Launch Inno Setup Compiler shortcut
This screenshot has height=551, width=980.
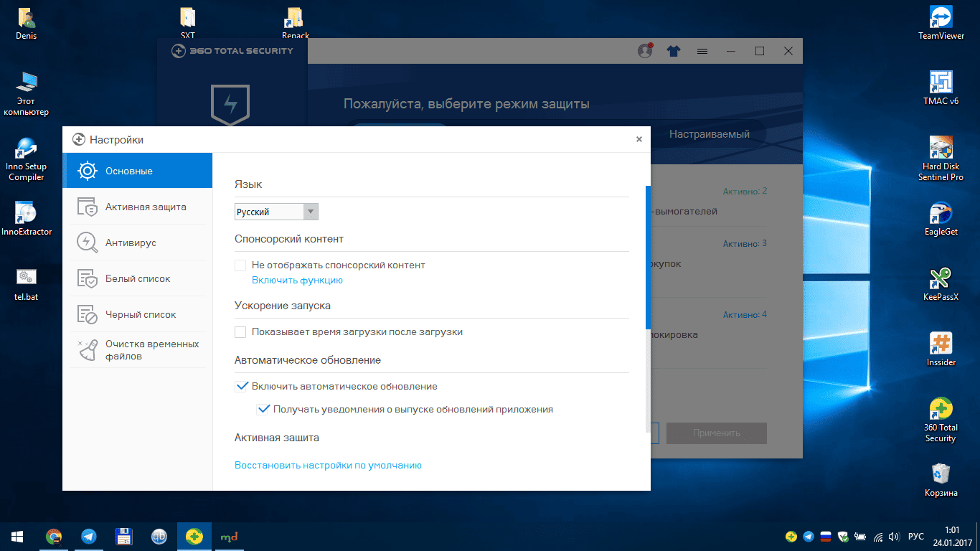(26, 159)
